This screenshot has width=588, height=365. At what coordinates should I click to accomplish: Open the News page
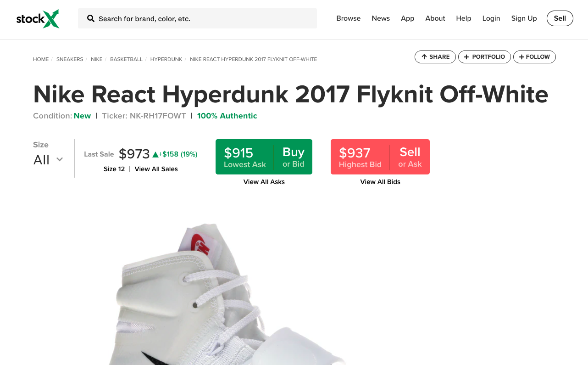tap(381, 18)
